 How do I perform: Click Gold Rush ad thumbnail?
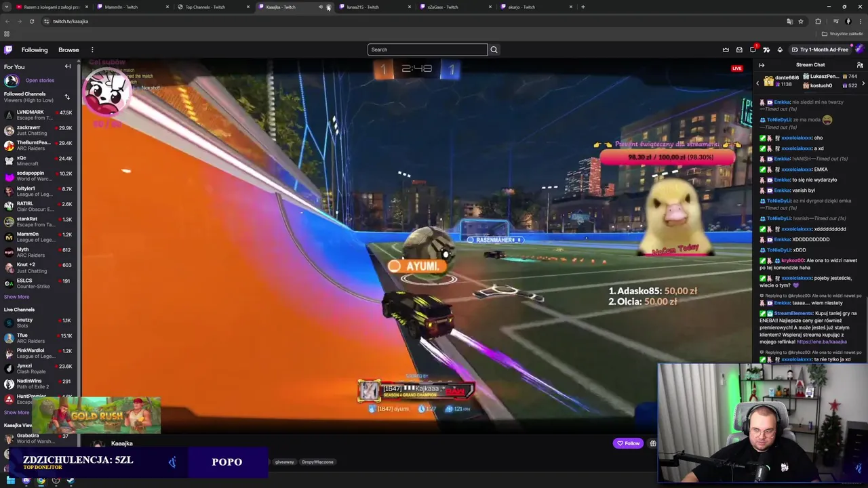(96, 415)
